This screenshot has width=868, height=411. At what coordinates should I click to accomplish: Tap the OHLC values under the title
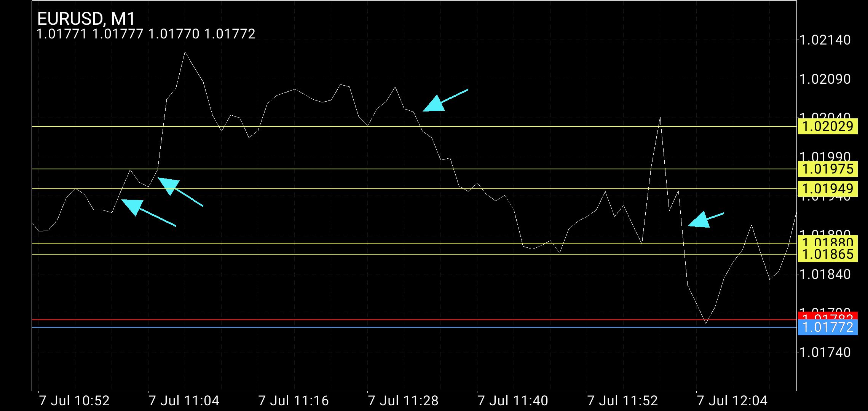[x=146, y=34]
